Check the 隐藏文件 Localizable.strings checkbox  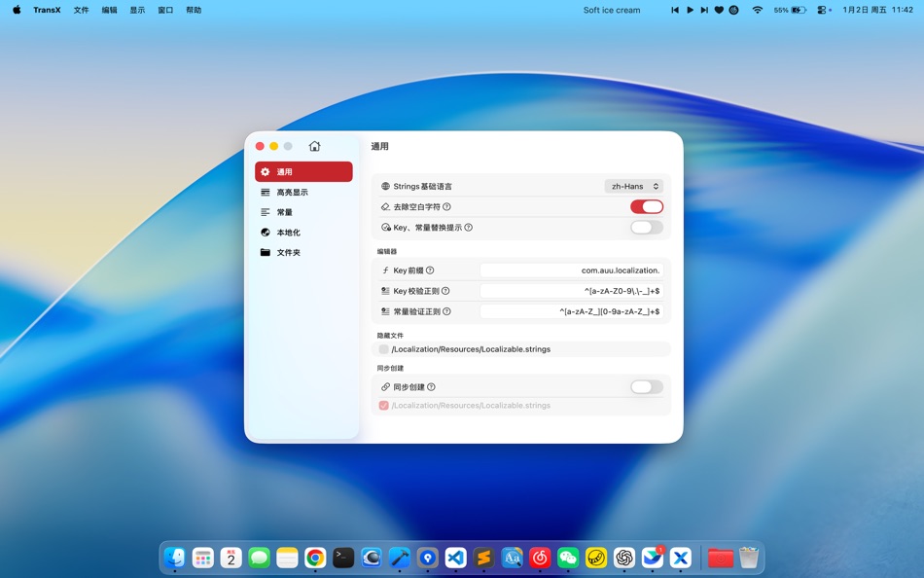tap(382, 348)
